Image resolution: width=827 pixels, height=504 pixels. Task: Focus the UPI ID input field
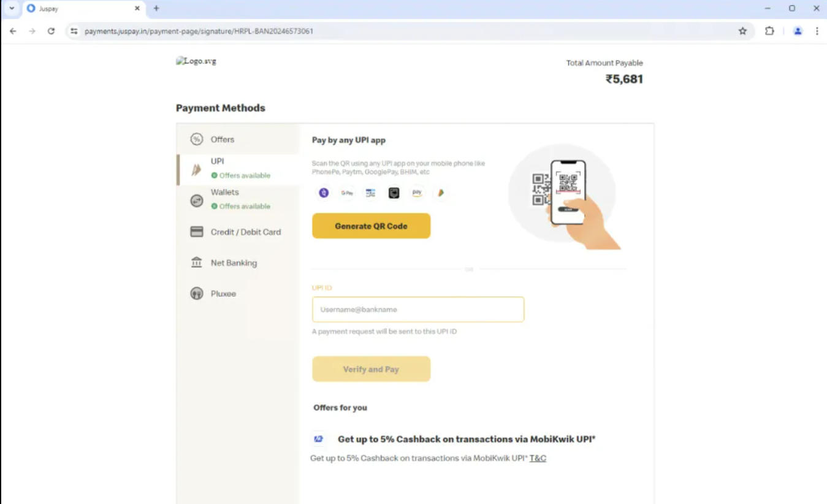tap(417, 310)
